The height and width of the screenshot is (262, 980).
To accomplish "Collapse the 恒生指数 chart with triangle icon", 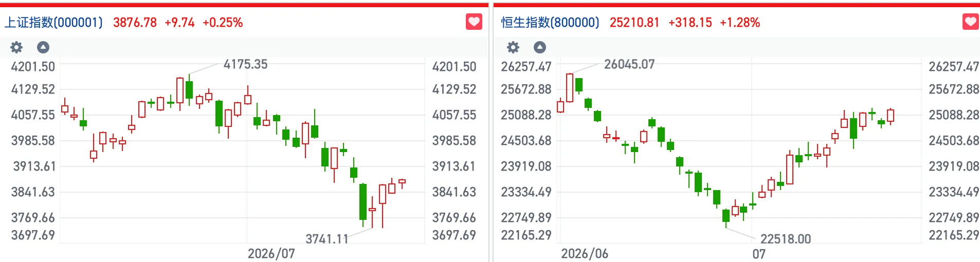I will (540, 47).
